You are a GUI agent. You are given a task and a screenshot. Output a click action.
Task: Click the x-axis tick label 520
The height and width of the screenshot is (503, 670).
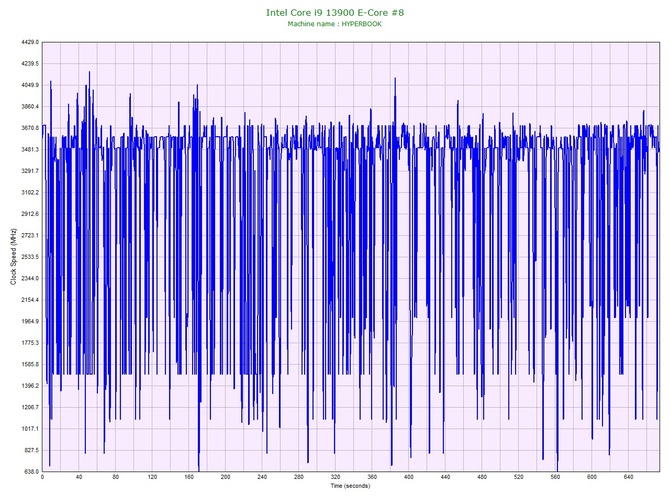point(518,477)
